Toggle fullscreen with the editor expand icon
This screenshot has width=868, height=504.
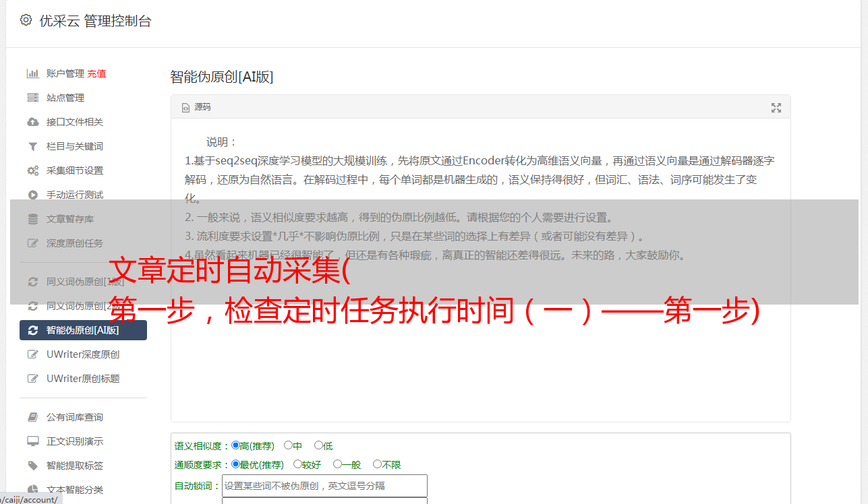(776, 108)
